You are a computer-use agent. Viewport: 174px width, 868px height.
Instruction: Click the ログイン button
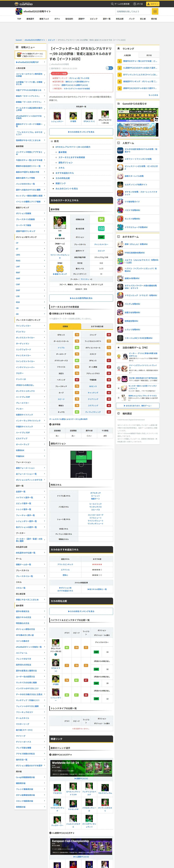click(153, 4)
